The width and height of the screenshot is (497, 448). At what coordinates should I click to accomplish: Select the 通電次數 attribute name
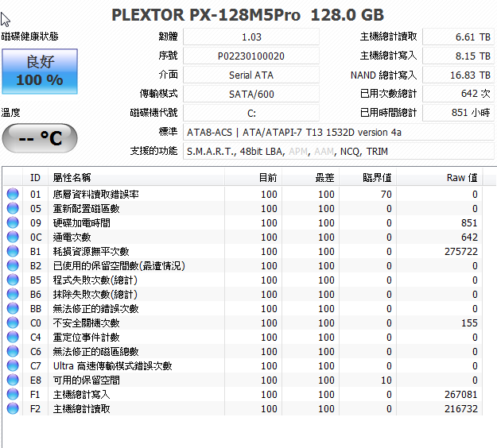click(72, 237)
